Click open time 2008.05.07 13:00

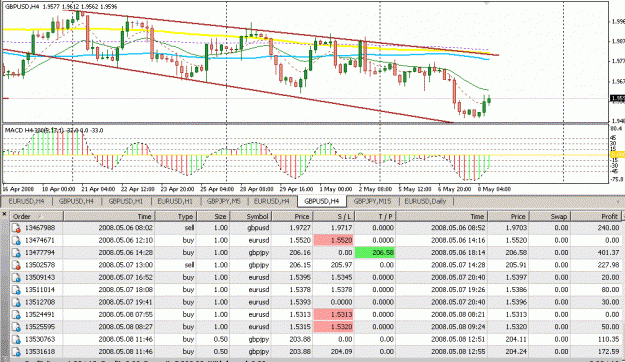coord(125,265)
